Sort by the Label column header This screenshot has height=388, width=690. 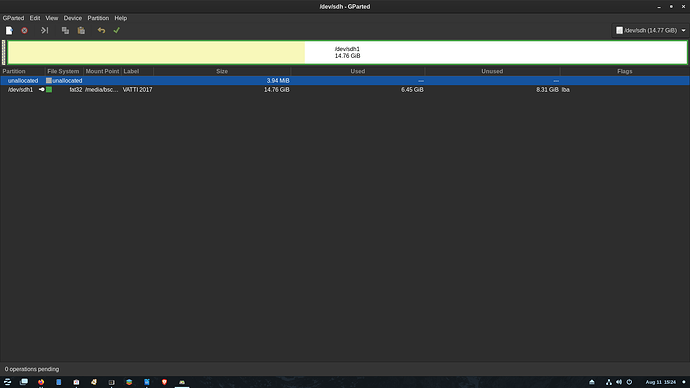point(137,71)
